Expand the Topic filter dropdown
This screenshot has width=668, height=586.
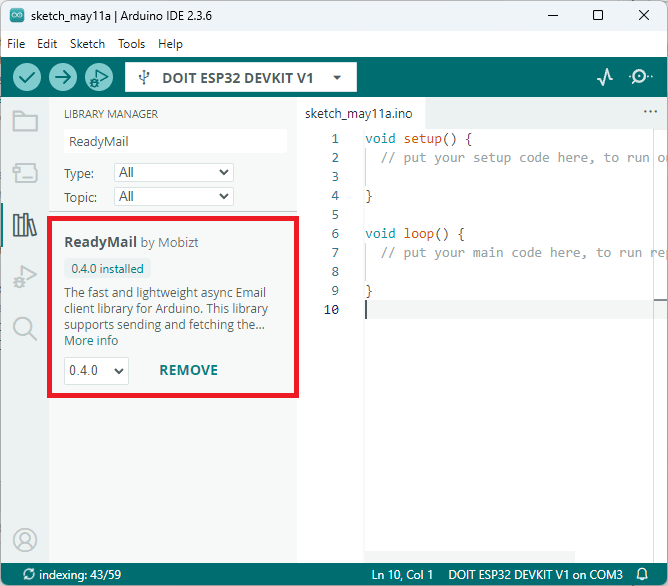click(x=174, y=196)
